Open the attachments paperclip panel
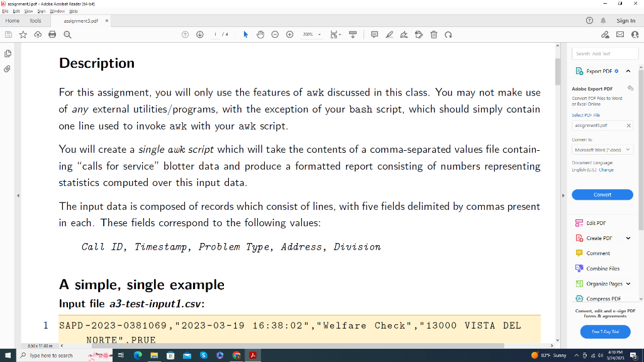The width and height of the screenshot is (644, 362). point(8,69)
